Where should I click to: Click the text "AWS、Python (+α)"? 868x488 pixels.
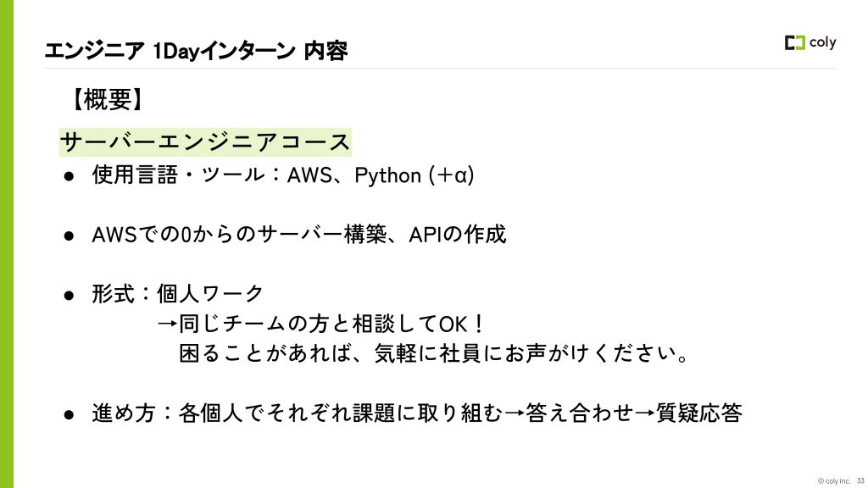click(x=381, y=175)
